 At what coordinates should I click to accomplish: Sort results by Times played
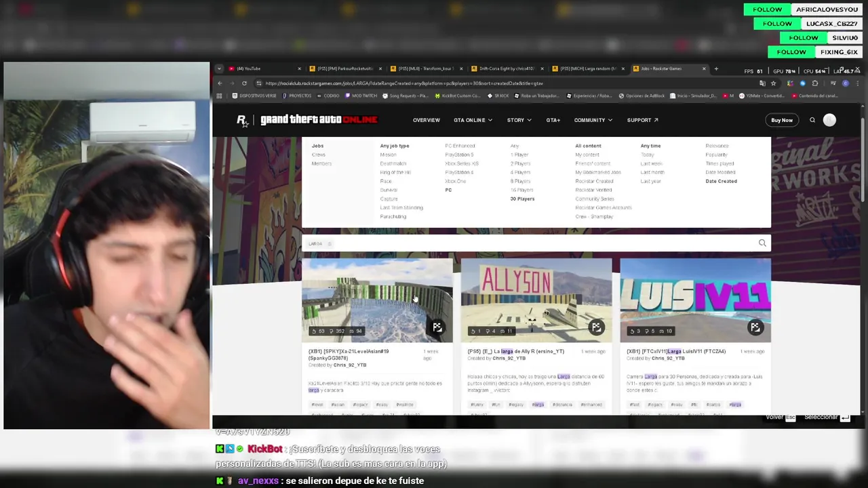click(x=720, y=163)
